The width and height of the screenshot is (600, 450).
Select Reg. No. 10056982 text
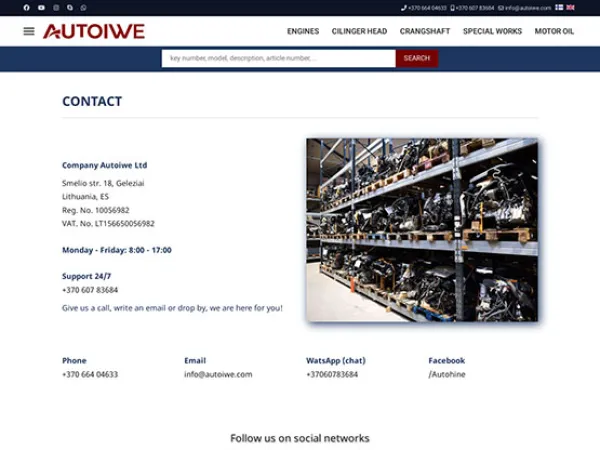point(96,210)
